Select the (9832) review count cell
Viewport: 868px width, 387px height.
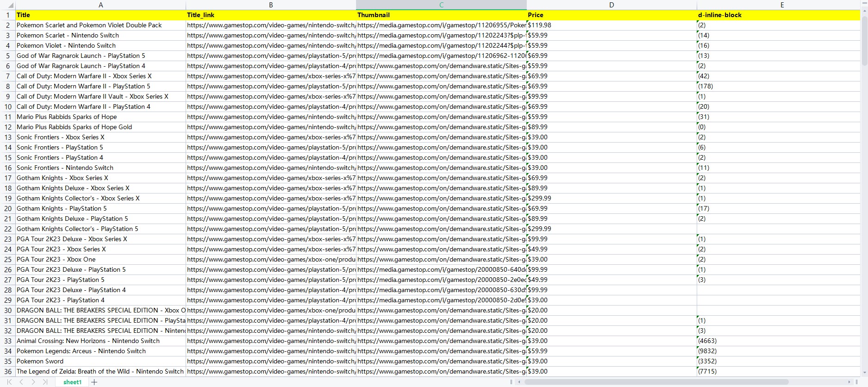tap(779, 351)
